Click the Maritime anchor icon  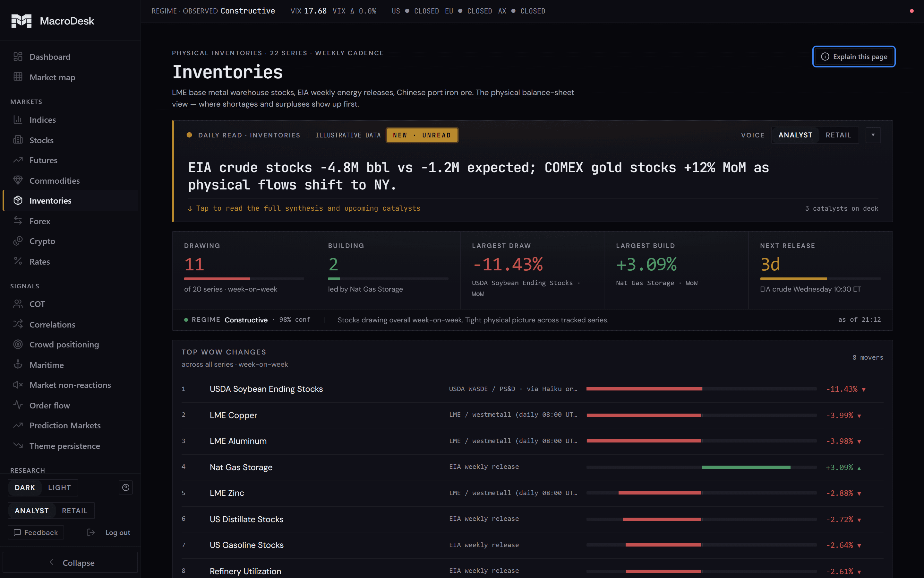[18, 365]
